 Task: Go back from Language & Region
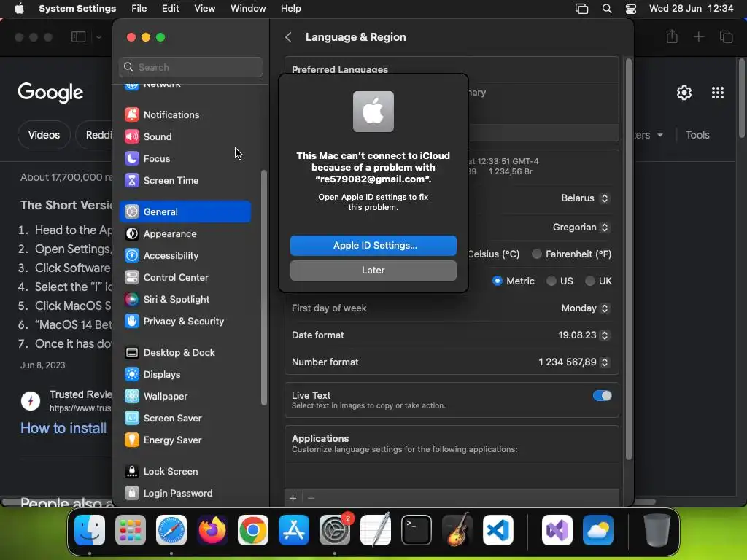click(x=288, y=37)
